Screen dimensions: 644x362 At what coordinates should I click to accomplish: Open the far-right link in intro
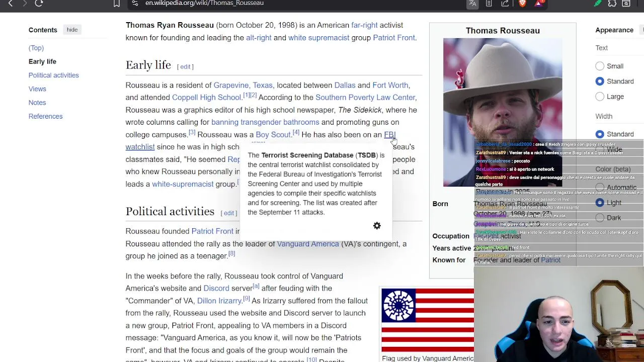coord(364,25)
